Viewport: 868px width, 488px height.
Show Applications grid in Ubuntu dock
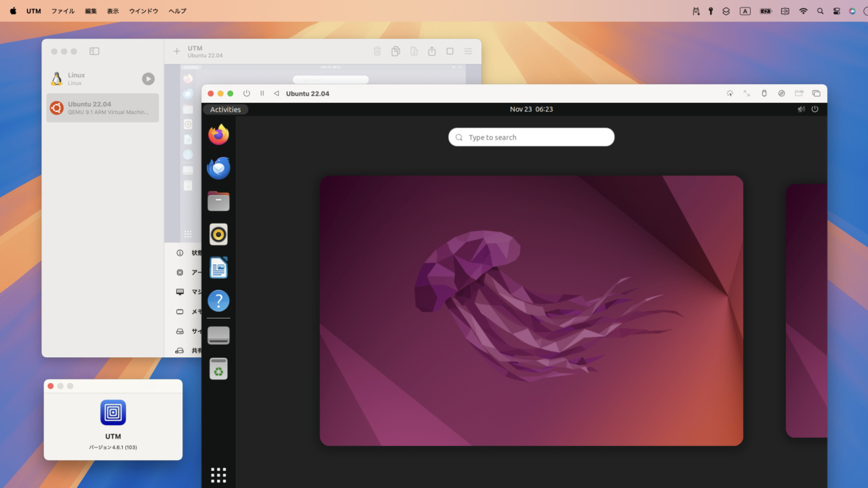click(218, 475)
